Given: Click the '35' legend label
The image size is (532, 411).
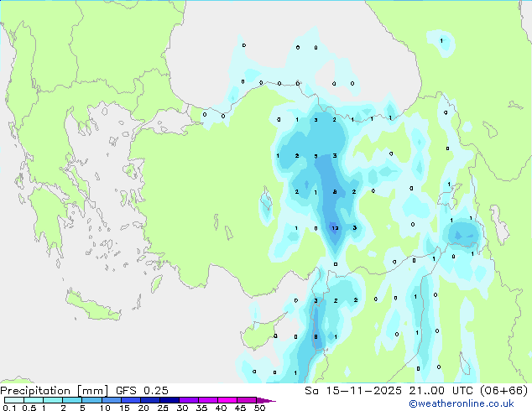Looking at the screenshot, I should click(x=201, y=408).
